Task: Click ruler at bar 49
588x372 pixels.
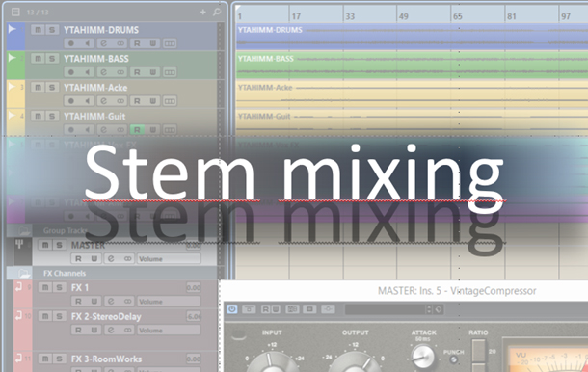Action: [x=403, y=16]
